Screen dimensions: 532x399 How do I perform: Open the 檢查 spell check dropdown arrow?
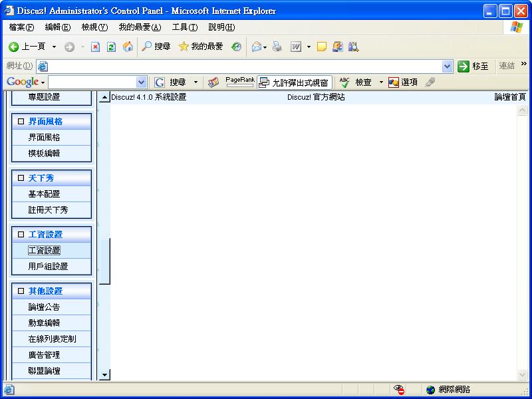click(381, 82)
